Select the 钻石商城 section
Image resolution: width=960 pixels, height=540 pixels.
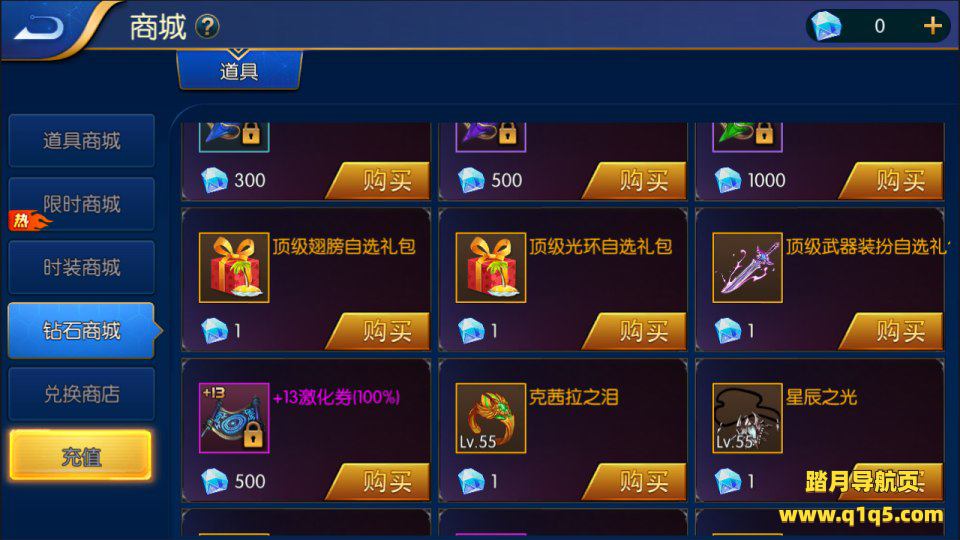81,331
